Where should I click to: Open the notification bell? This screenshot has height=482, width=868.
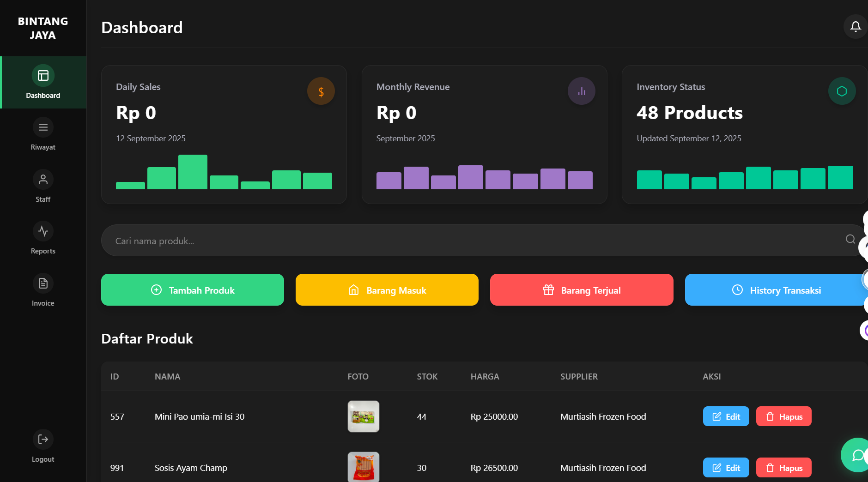coord(855,26)
